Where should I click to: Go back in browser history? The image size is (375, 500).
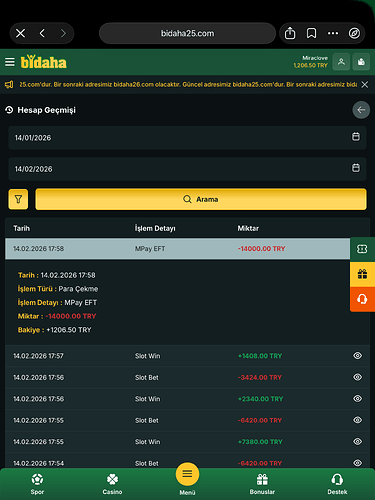[x=42, y=33]
